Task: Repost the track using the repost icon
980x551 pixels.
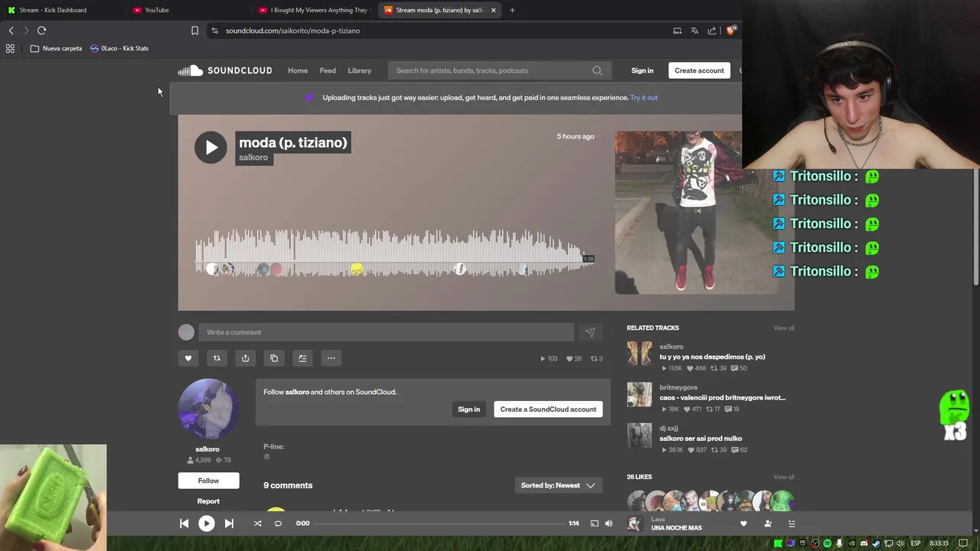Action: (x=217, y=358)
